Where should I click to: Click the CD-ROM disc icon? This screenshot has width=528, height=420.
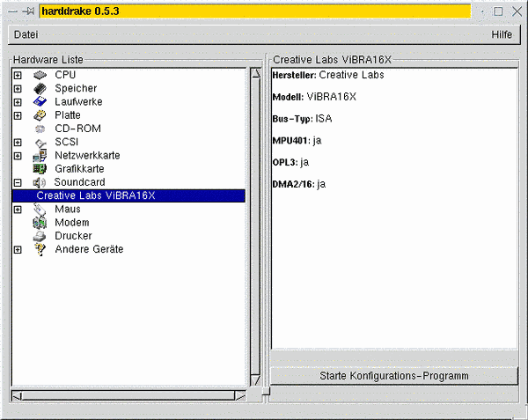[x=40, y=129]
